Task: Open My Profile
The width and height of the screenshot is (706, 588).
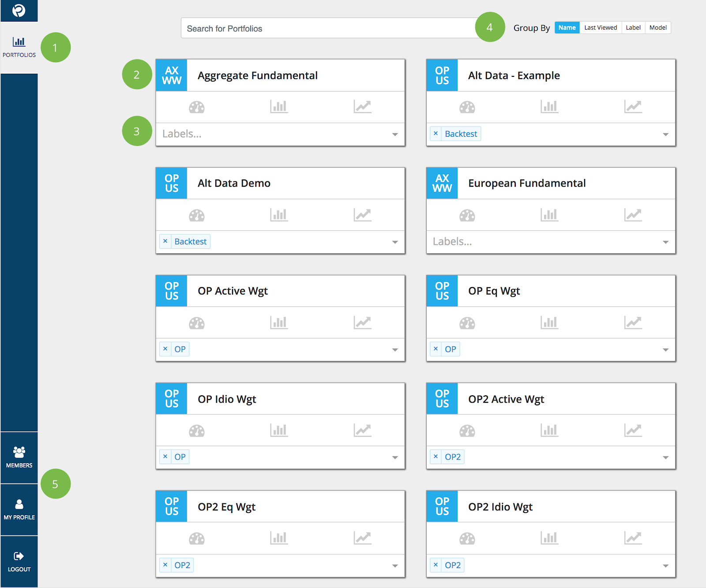Action: (19, 509)
